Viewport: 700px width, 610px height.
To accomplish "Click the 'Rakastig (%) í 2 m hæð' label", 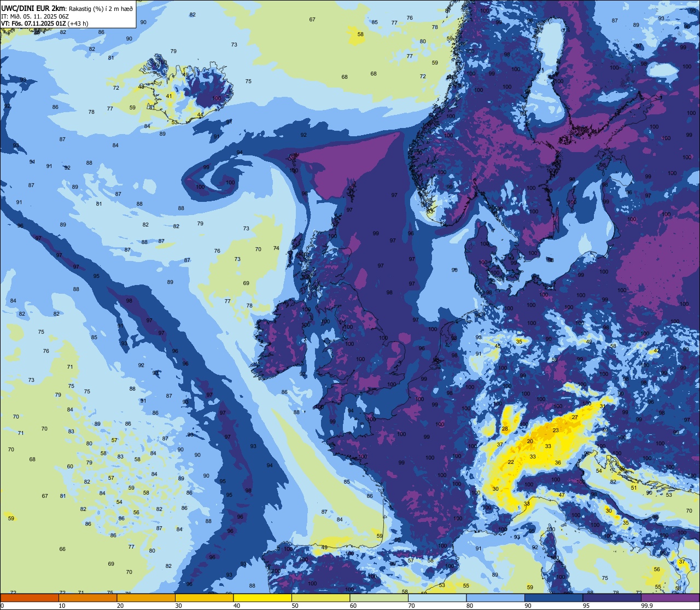I will (x=101, y=8).
